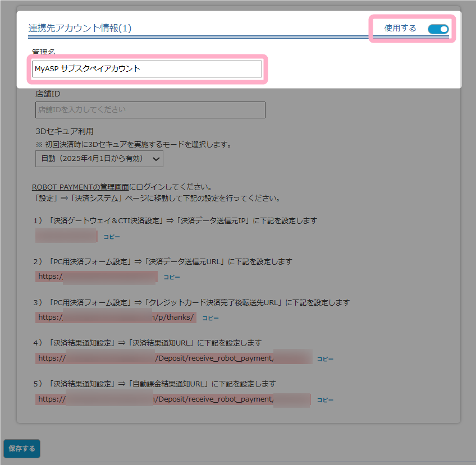Click the 使用する label text

[400, 29]
